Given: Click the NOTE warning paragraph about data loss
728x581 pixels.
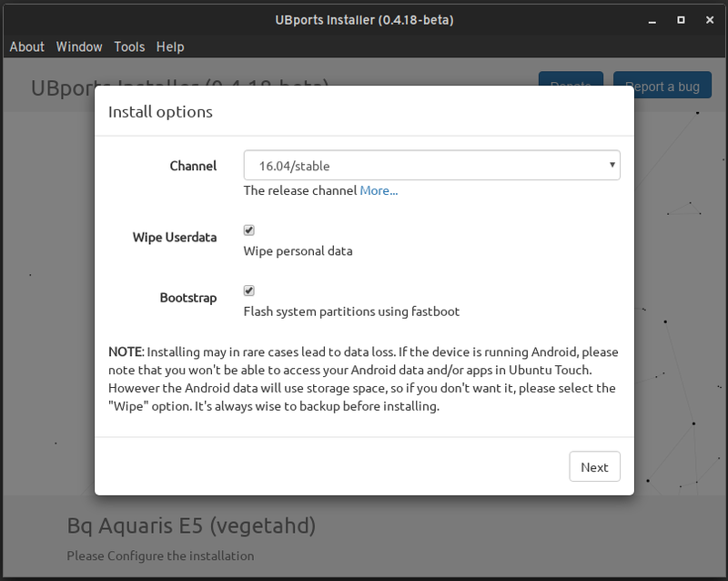Looking at the screenshot, I should pos(364,379).
